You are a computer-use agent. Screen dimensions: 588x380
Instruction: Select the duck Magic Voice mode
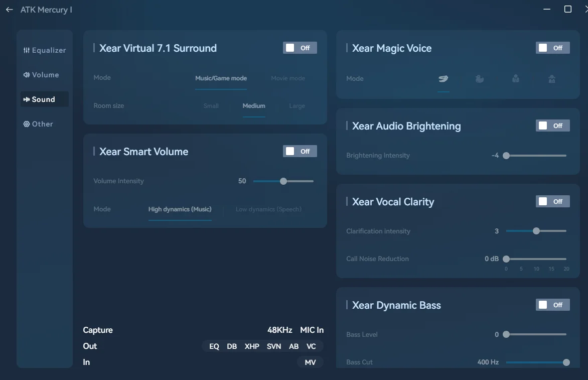[480, 79]
